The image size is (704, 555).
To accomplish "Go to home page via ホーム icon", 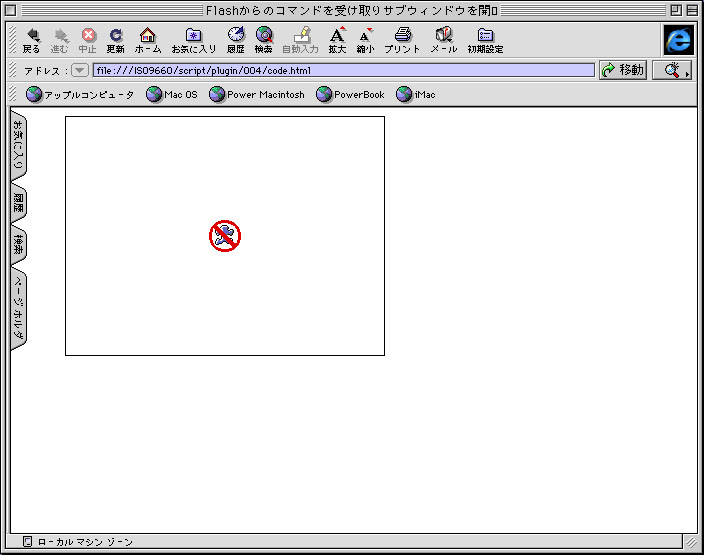I will (148, 40).
